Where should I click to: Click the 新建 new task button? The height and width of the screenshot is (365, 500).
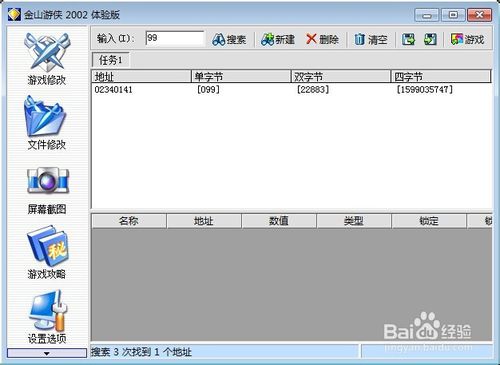pos(278,40)
